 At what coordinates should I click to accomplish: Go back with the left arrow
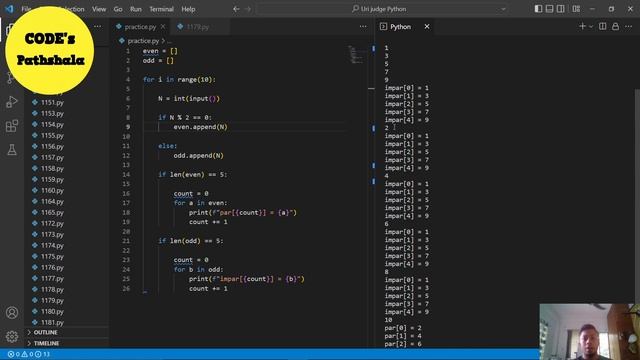click(236, 9)
